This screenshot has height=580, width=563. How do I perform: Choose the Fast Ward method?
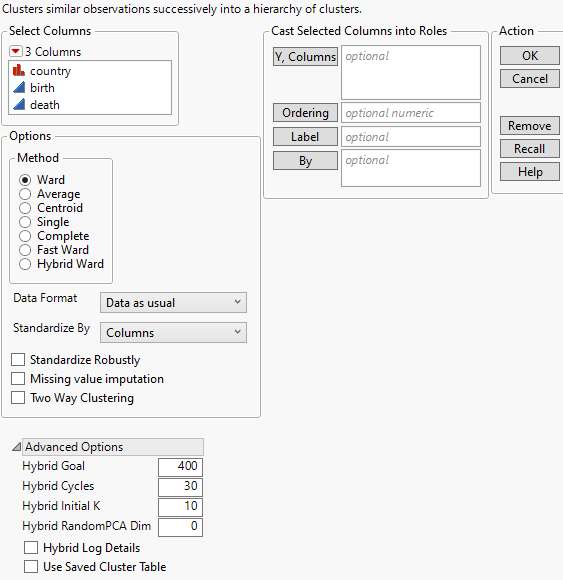[x=25, y=250]
